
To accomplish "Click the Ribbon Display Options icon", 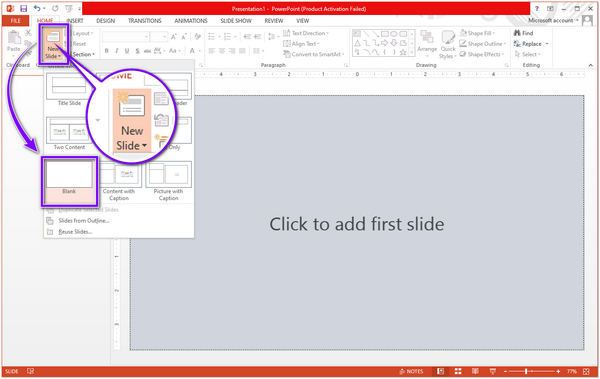I will pyautogui.click(x=550, y=8).
